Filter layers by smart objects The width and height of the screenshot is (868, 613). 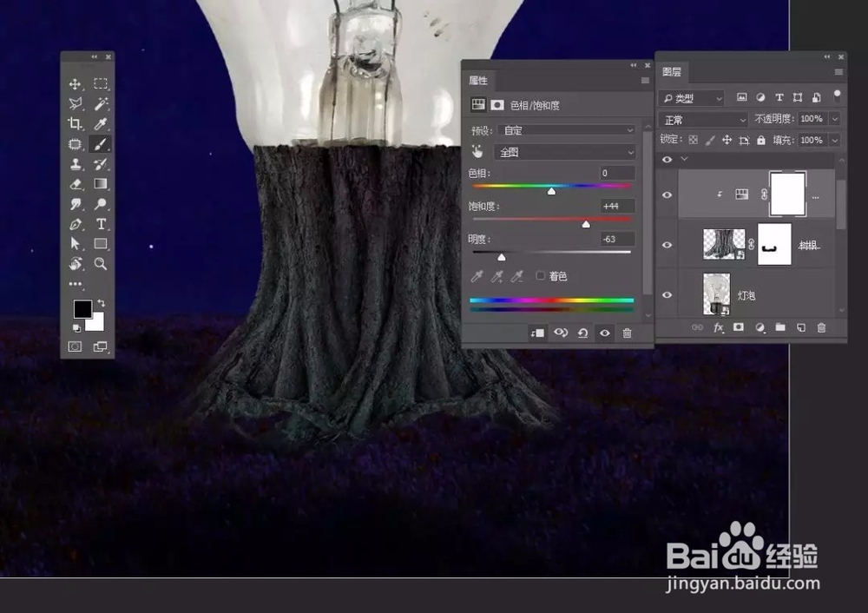click(x=817, y=97)
